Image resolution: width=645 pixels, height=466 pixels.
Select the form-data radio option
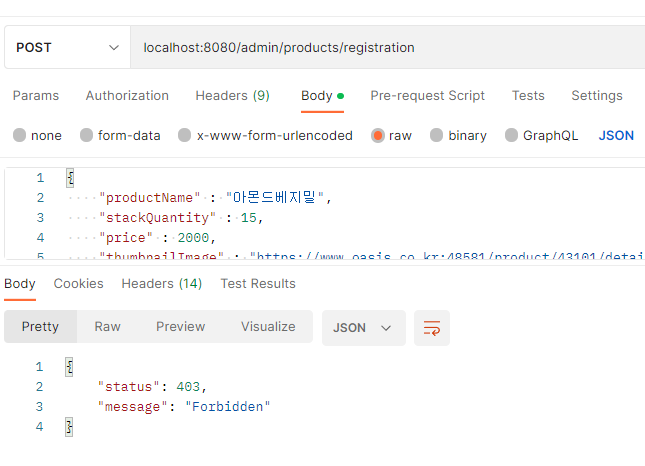point(120,135)
